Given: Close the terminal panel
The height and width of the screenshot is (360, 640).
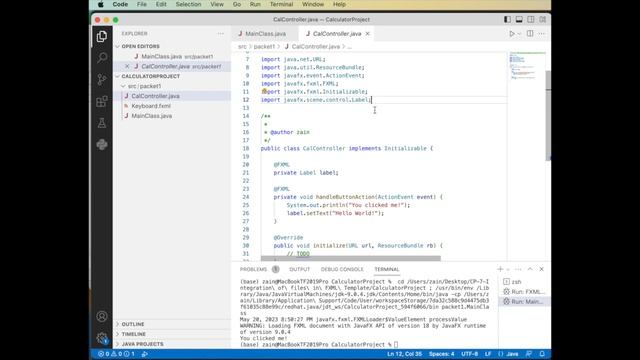Looking at the screenshot, I should [542, 269].
